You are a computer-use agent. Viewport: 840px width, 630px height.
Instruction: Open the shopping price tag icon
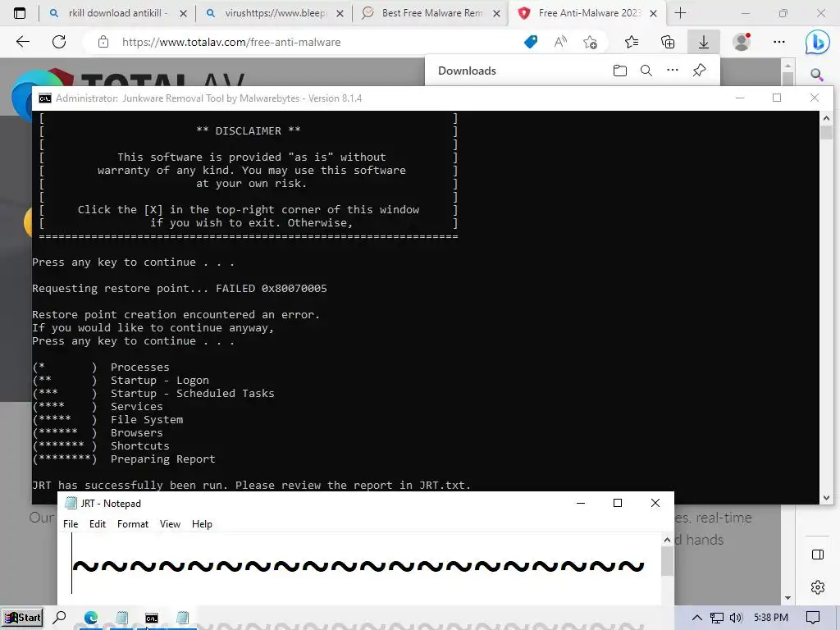[531, 42]
